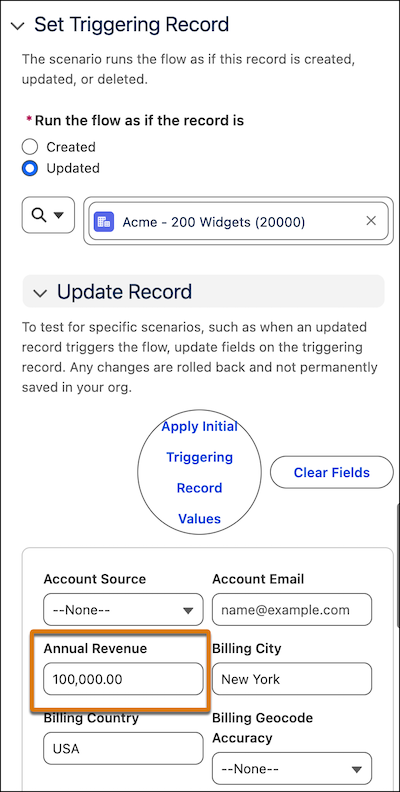This screenshot has height=792, width=400.
Task: Click the Billing Geocode Accuracy arrow icon
Action: [x=357, y=770]
